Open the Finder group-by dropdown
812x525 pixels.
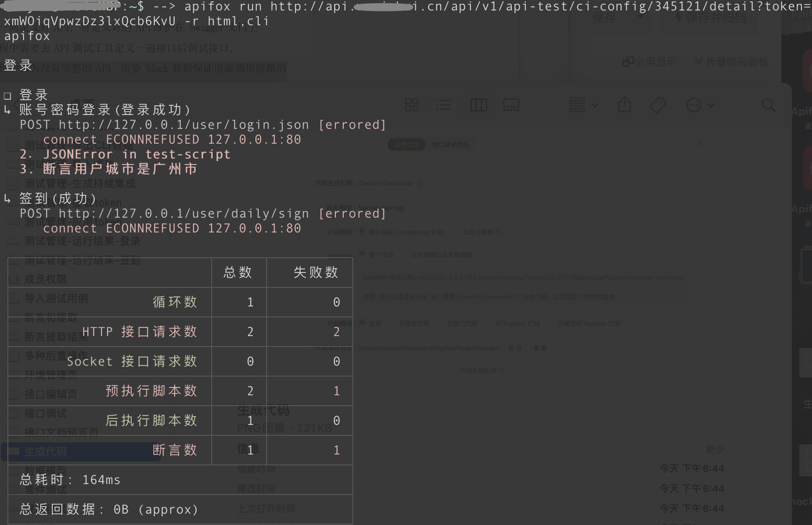point(584,105)
